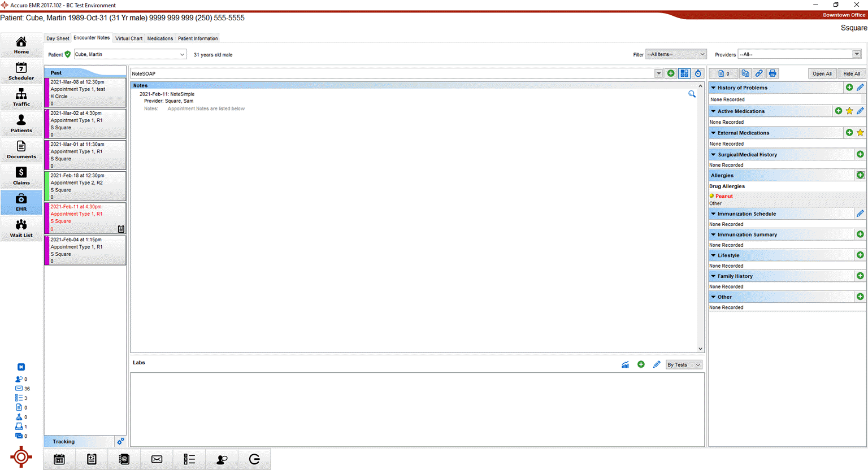
Task: Open the Filter All Items dropdown
Action: [x=676, y=55]
